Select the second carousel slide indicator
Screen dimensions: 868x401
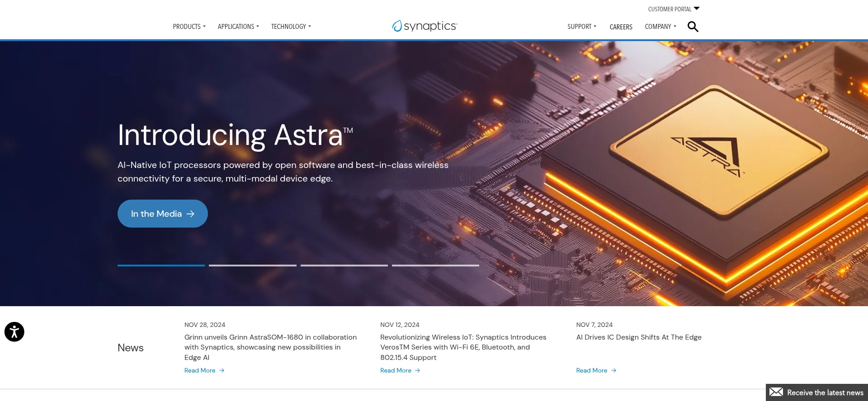(253, 266)
